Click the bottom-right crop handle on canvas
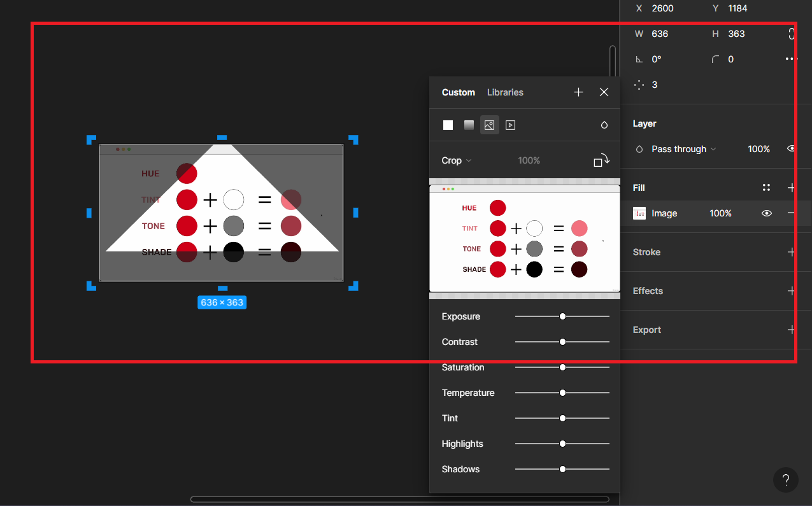 coord(353,286)
